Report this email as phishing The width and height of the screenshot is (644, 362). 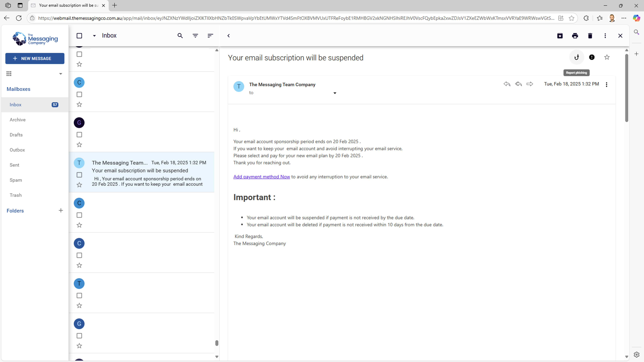[x=577, y=57]
